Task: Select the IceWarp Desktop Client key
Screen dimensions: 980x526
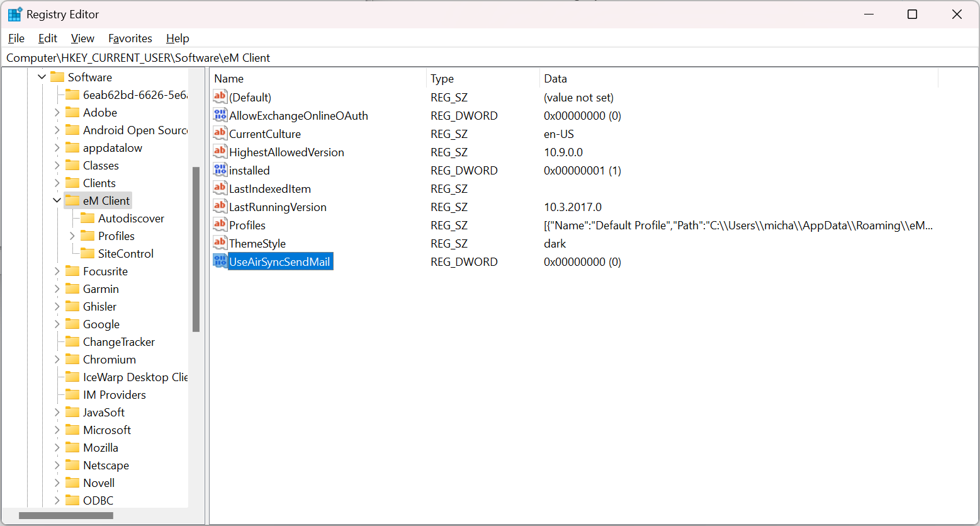Action: pos(135,377)
